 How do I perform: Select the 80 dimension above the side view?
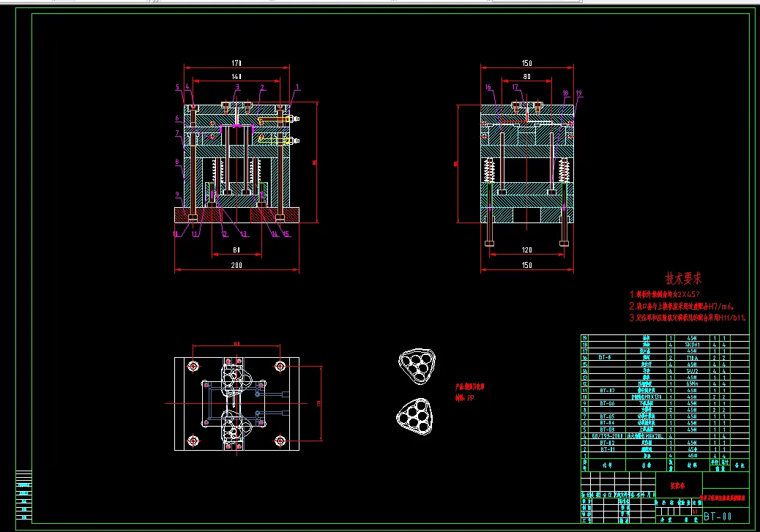527,77
